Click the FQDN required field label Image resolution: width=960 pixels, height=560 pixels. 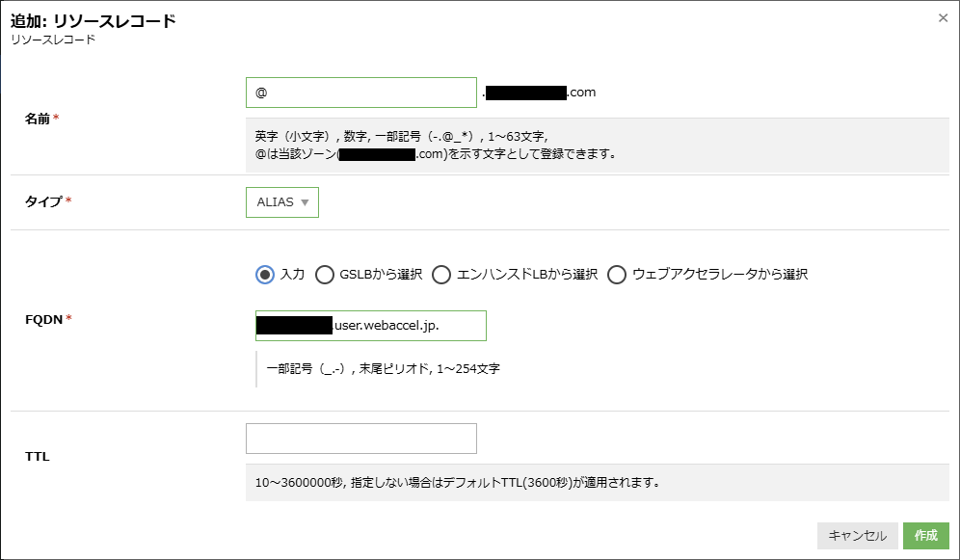[48, 319]
